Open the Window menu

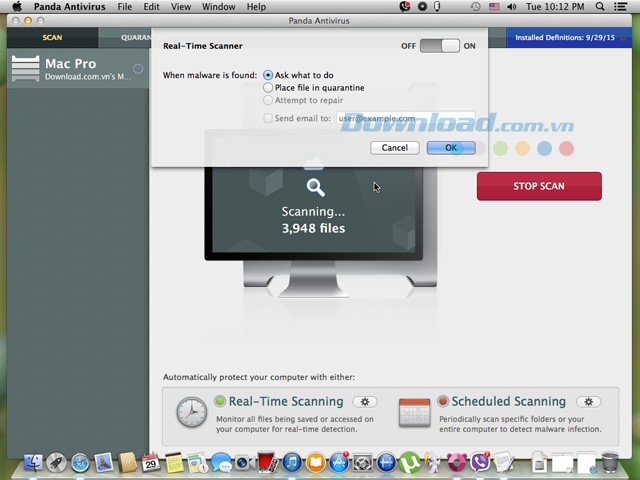tap(218, 7)
